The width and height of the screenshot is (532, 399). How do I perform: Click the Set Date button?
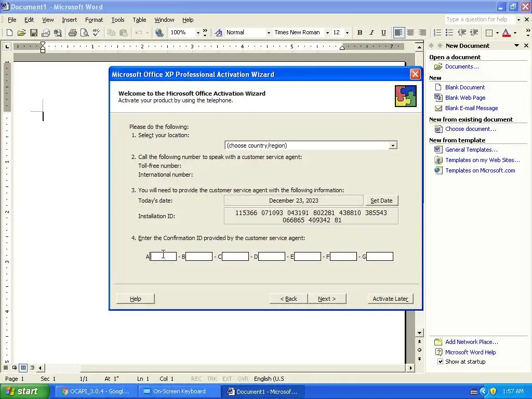coord(381,201)
